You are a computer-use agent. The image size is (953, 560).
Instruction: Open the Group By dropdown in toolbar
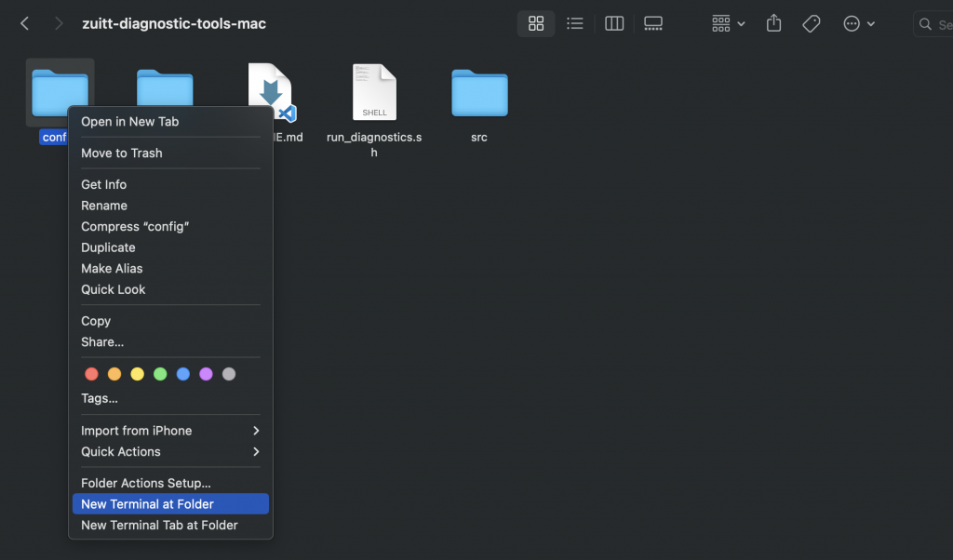[x=728, y=24]
